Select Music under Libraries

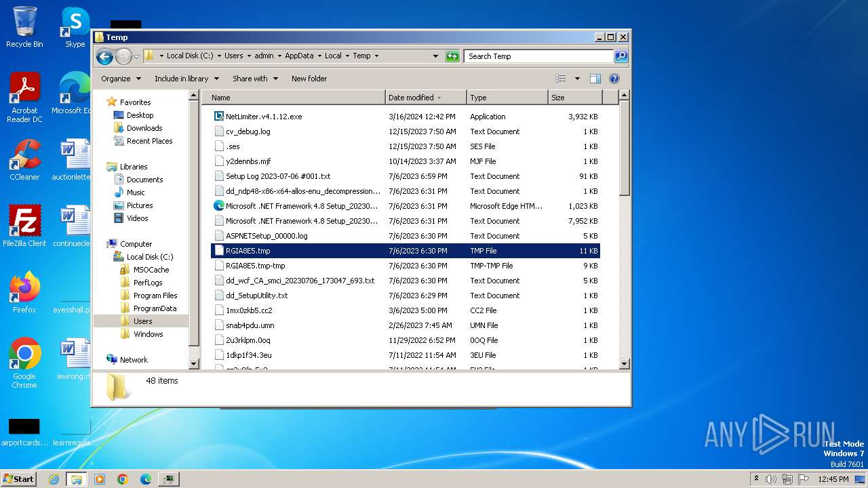tap(136, 192)
